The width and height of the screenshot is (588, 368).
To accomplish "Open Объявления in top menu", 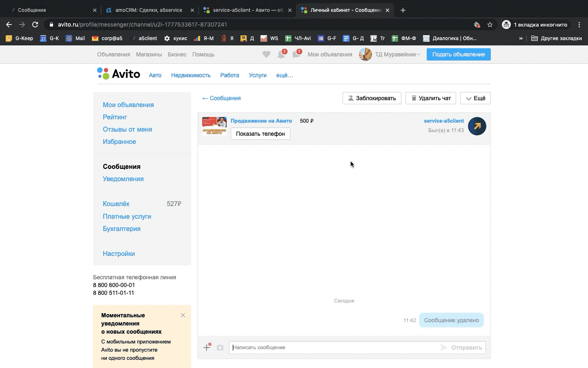I will click(x=114, y=54).
